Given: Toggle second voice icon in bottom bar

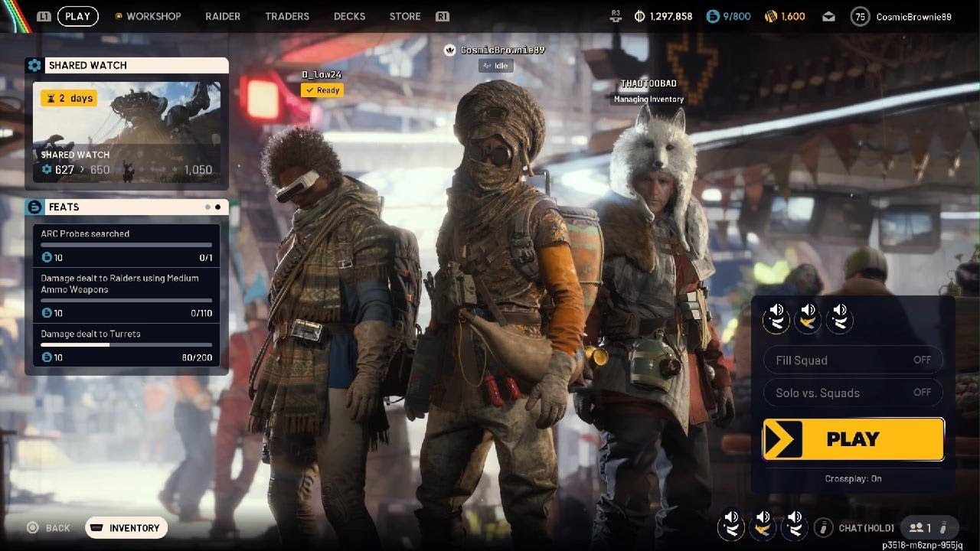Looking at the screenshot, I should [763, 525].
